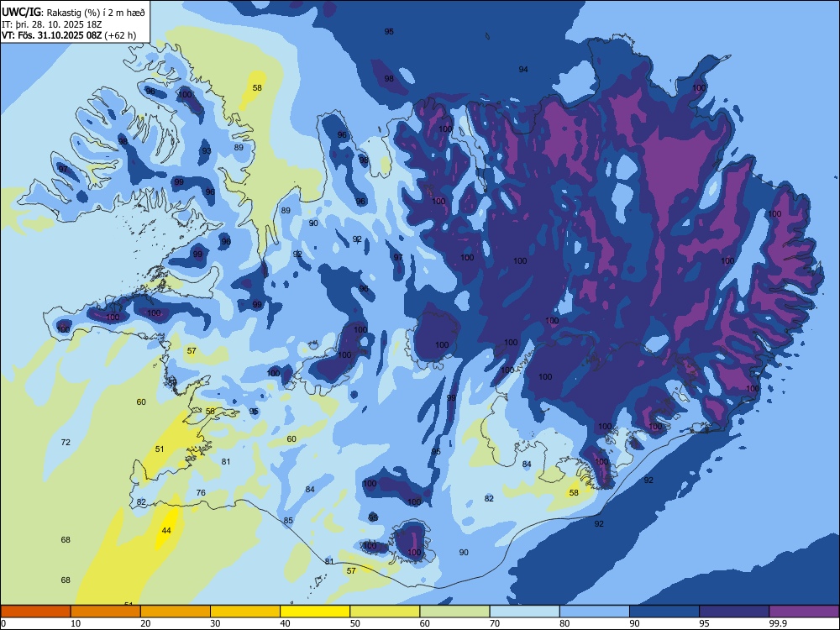Select the indigo 95–99.9 legend swatch
Image resolution: width=840 pixels, height=630 pixels.
click(734, 612)
